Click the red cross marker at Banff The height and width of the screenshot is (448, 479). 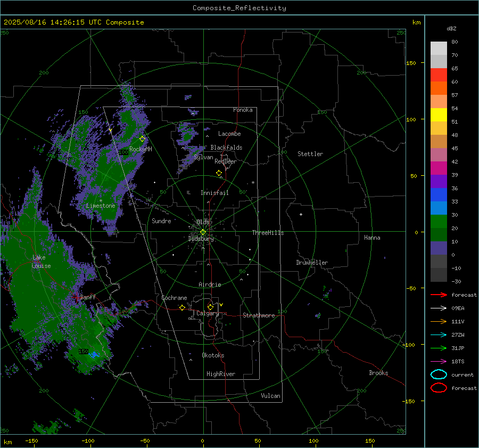77,297
